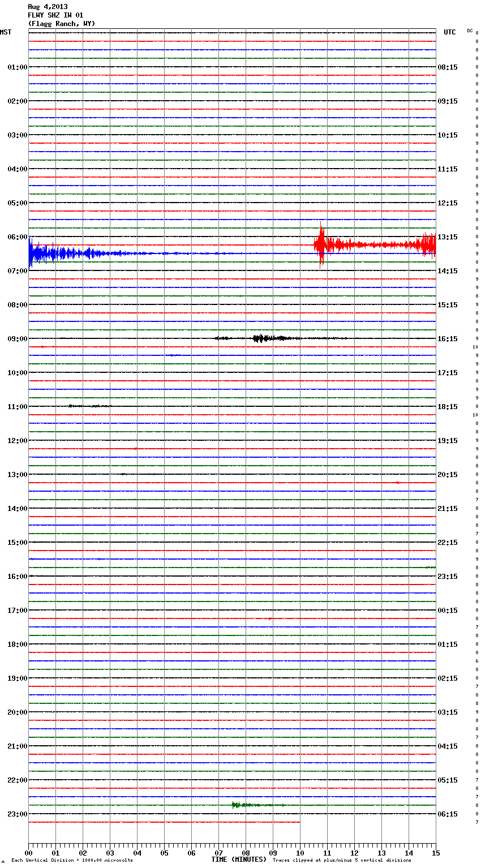The height and width of the screenshot is (868, 481).
Task: Click the 16:15 UTC time label
Action: (x=448, y=339)
